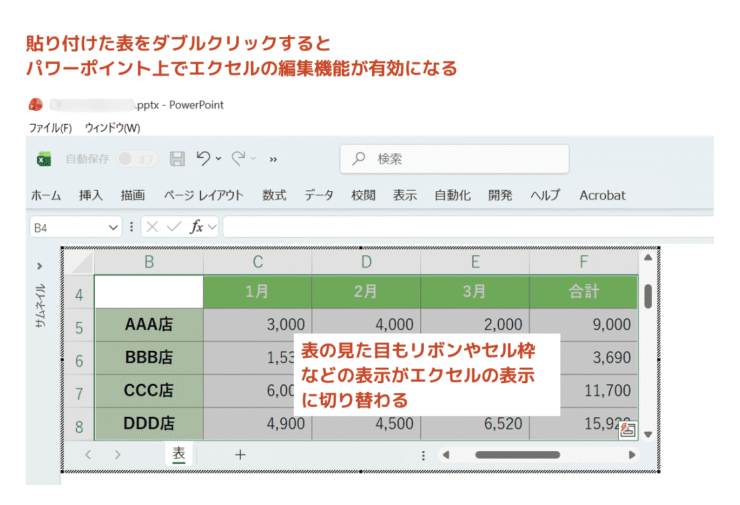
Task: Expand the dropdown arrow next to fx
Action: (x=212, y=227)
